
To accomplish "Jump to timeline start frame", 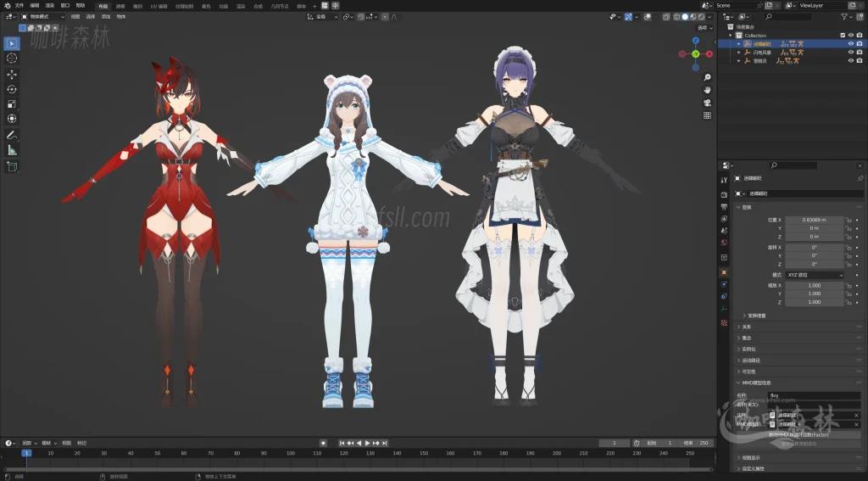I will pyautogui.click(x=342, y=444).
